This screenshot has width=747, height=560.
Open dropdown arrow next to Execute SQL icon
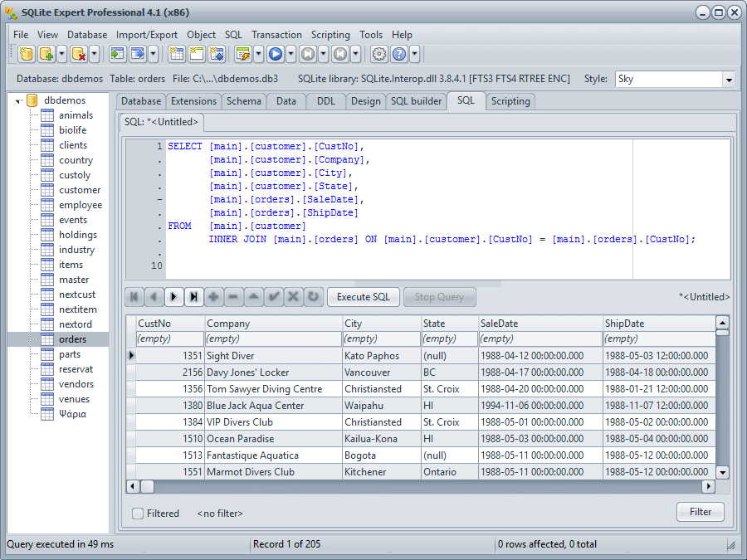(x=259, y=54)
